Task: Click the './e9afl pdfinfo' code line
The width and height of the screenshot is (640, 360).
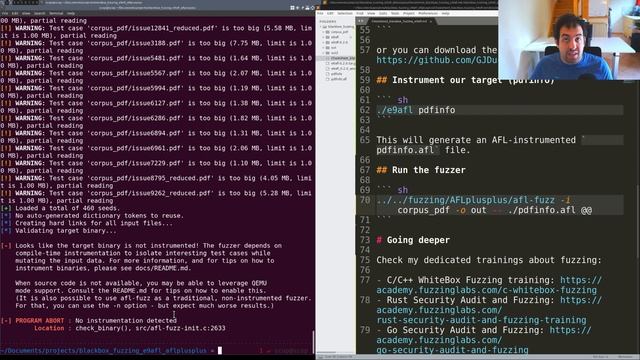Action: tap(416, 110)
